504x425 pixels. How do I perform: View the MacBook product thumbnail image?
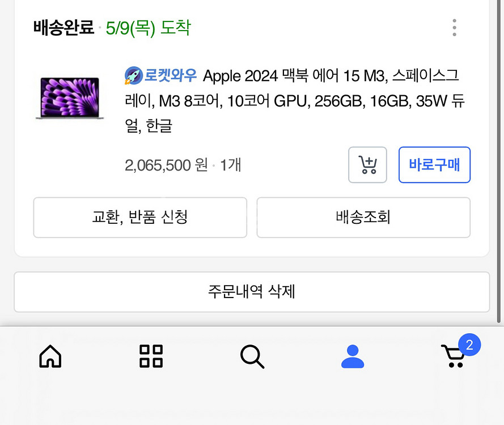(70, 97)
